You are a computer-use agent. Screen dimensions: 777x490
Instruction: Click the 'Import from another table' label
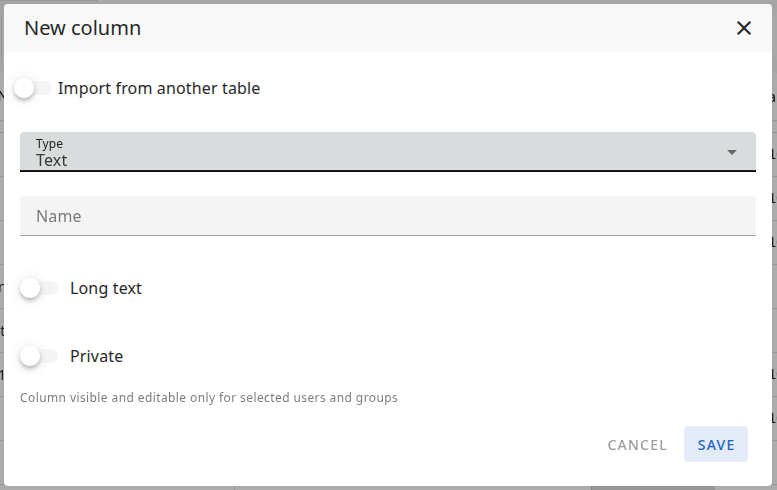pyautogui.click(x=159, y=88)
